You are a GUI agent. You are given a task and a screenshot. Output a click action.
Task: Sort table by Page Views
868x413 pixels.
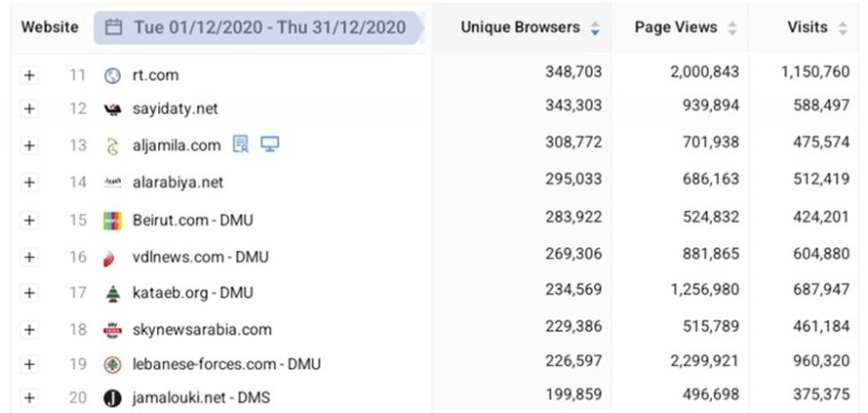coord(732,28)
